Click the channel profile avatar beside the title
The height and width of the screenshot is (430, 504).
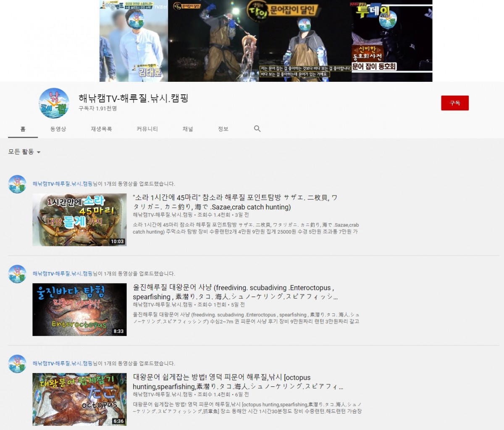[x=54, y=103]
